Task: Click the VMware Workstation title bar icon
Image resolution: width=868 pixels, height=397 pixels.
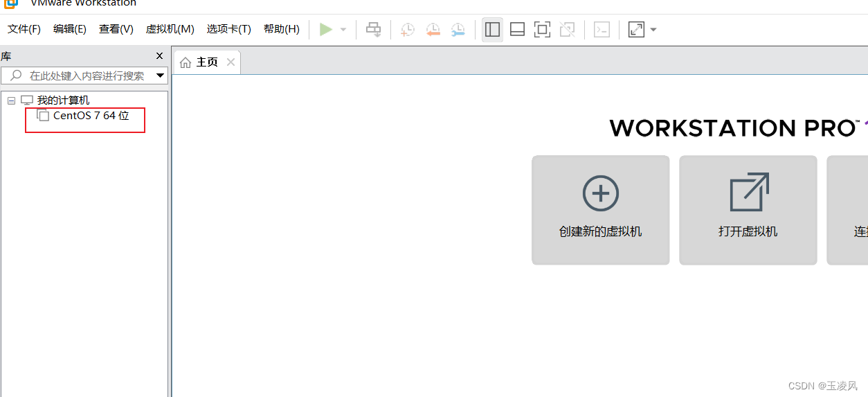Action: click(12, 3)
